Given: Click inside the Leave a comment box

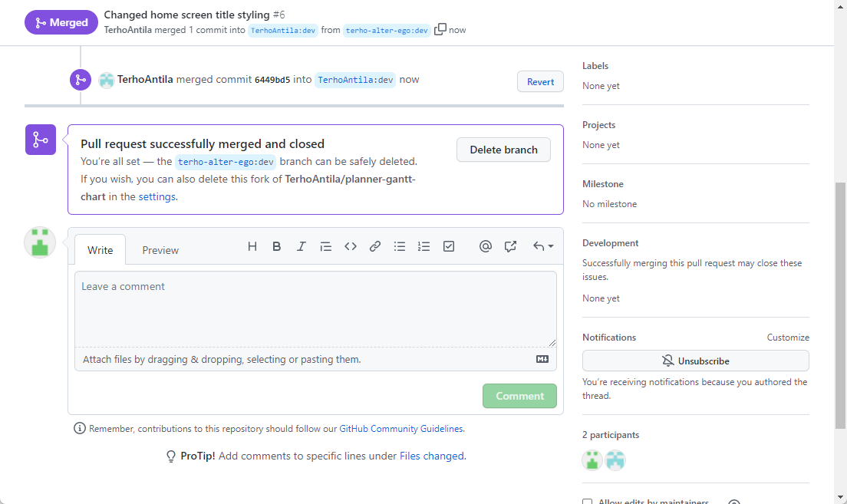Looking at the screenshot, I should (x=315, y=308).
